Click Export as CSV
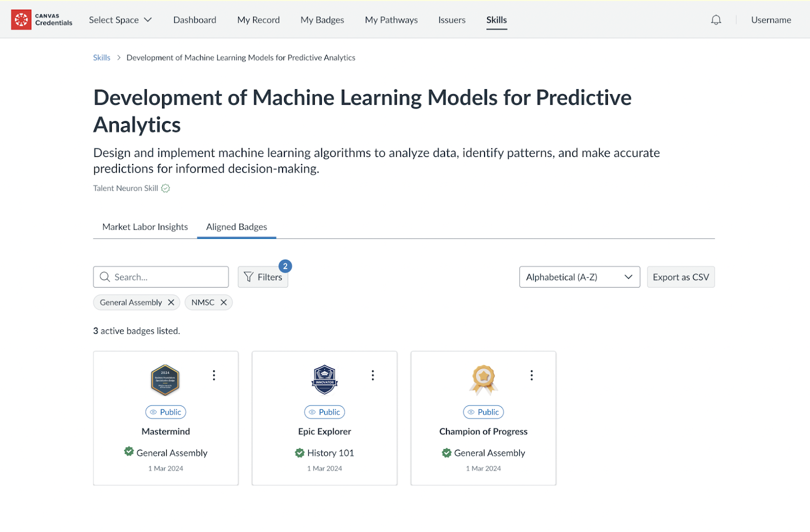Image resolution: width=810 pixels, height=532 pixels. pyautogui.click(x=681, y=277)
